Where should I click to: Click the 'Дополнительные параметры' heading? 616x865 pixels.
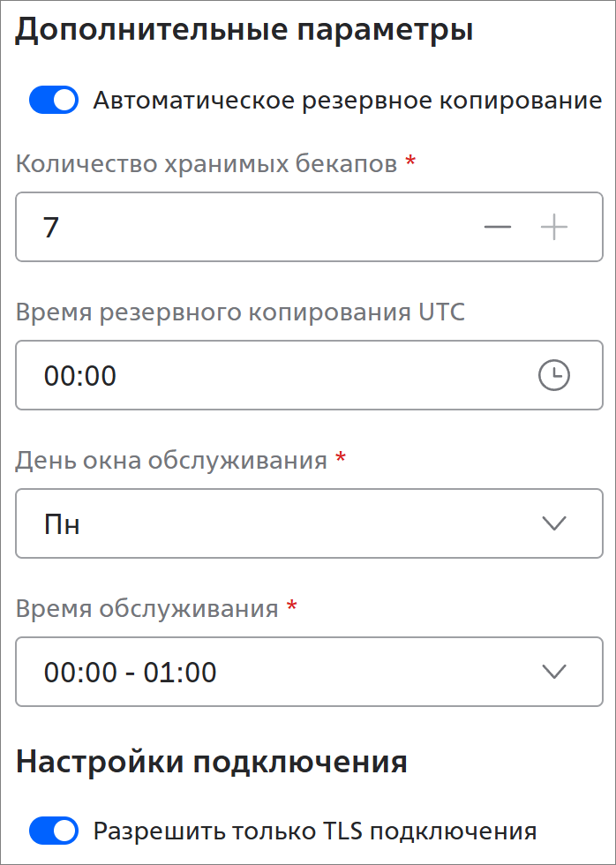(x=244, y=30)
